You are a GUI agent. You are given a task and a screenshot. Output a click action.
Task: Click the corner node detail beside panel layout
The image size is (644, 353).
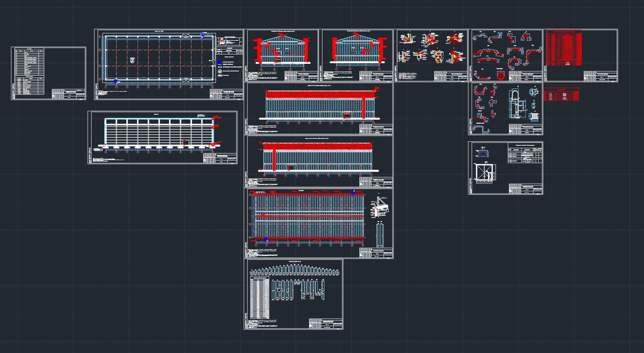pos(379,207)
